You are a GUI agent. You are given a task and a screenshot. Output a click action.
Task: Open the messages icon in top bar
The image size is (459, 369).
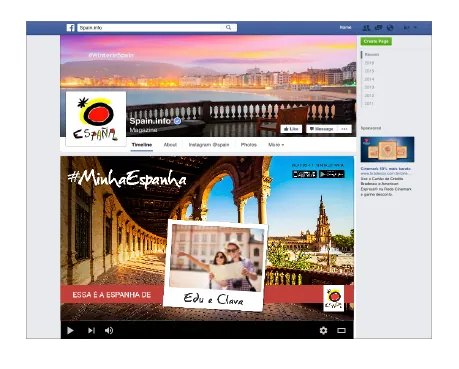tap(378, 28)
